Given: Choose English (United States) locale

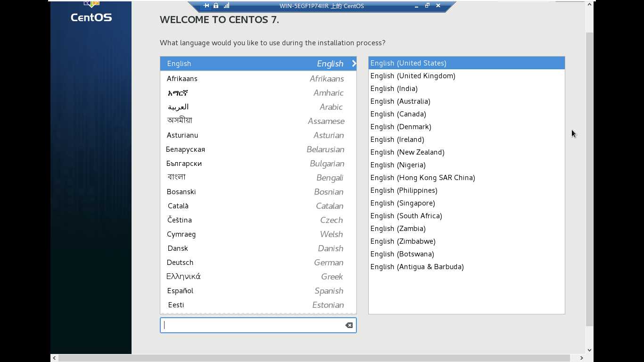Looking at the screenshot, I should (x=467, y=63).
